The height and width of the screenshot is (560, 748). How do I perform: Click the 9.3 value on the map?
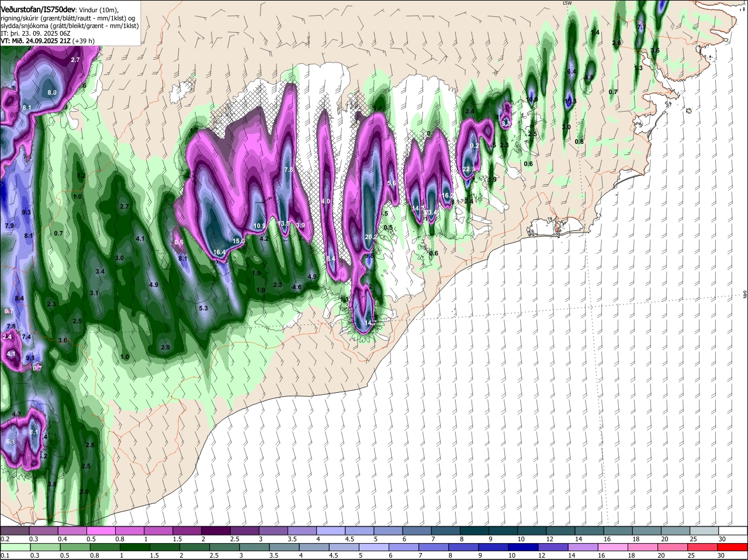26,212
